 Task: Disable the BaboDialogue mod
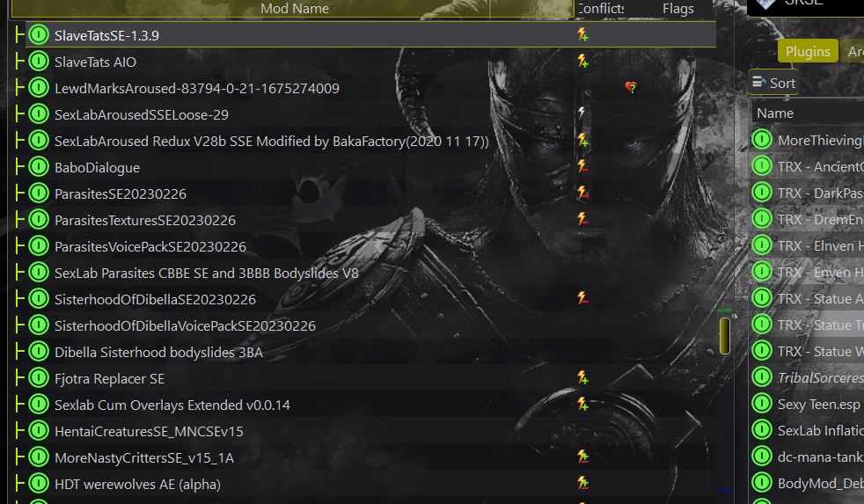click(39, 167)
